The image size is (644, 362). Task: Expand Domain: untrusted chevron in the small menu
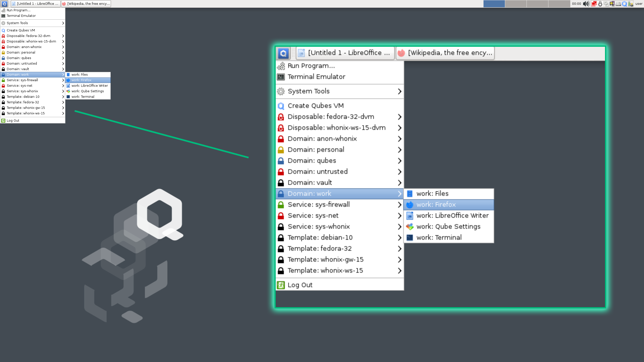(63, 64)
